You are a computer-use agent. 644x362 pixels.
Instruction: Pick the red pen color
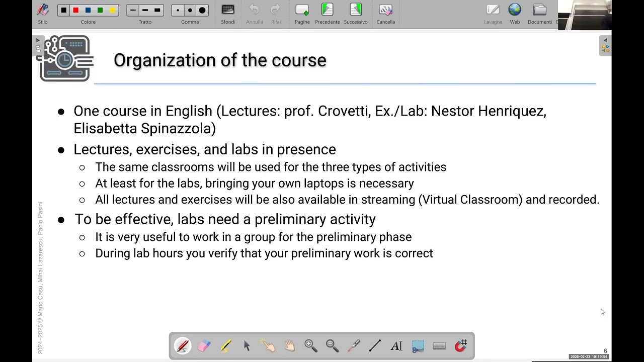point(75,10)
